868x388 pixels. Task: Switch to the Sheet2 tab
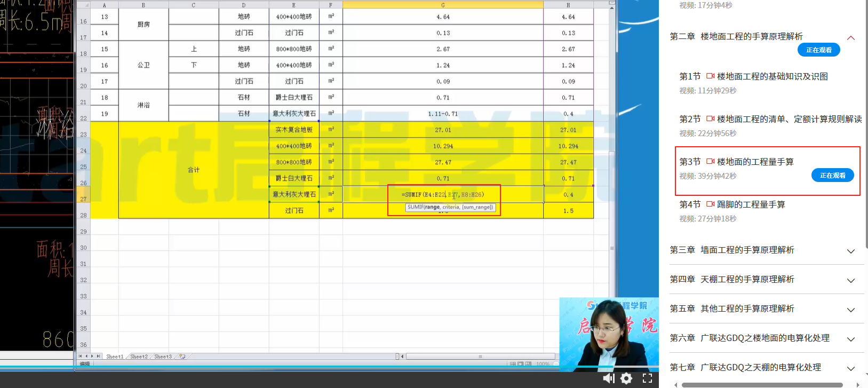[139, 357]
